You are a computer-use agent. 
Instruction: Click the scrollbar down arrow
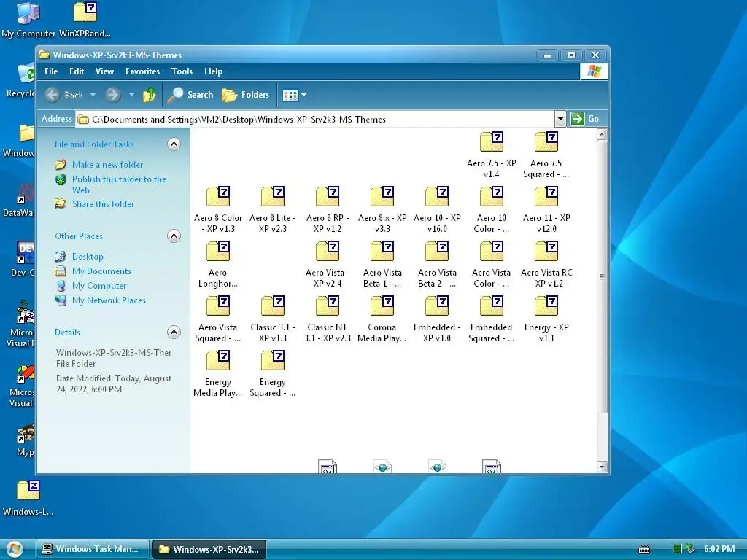pyautogui.click(x=602, y=467)
